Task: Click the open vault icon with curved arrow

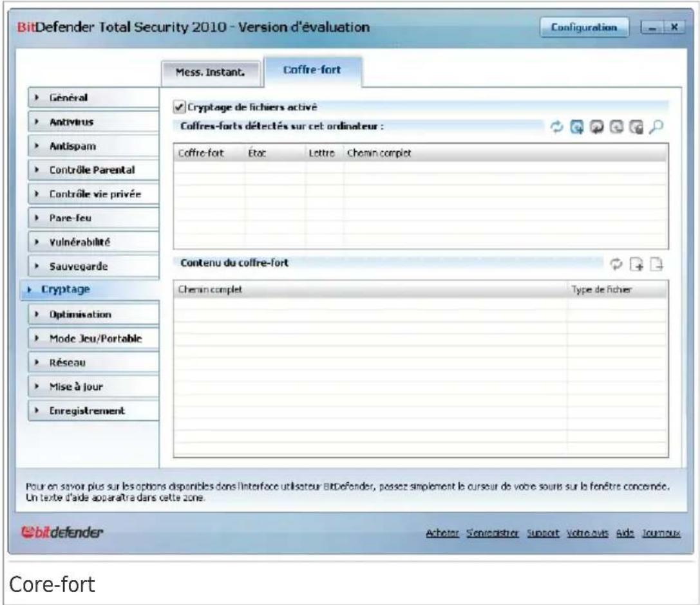Action: coord(596,127)
